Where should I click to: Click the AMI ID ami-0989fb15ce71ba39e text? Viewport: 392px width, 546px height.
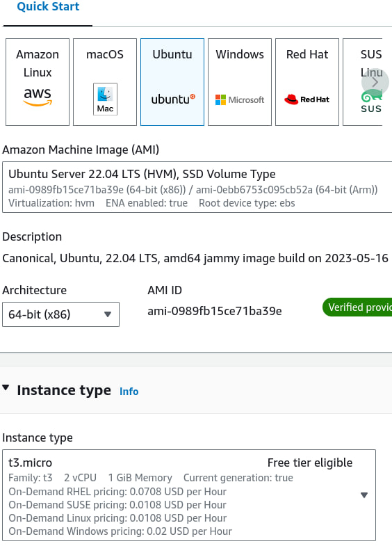tap(215, 311)
